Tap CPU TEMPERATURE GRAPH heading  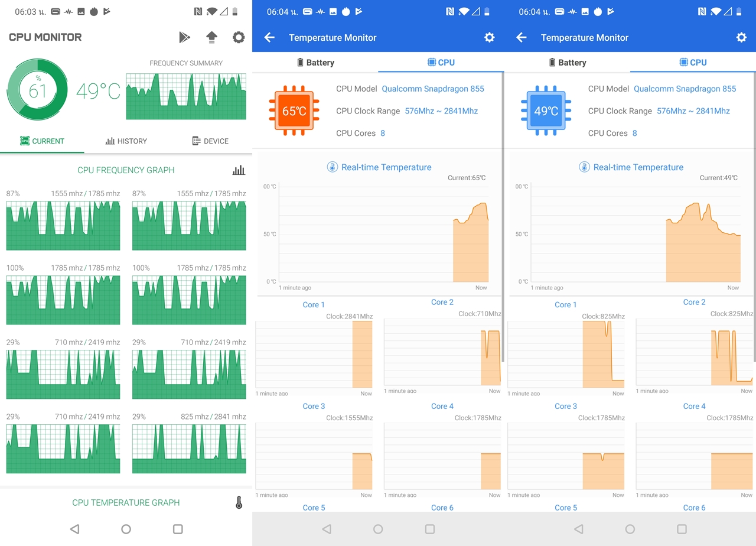pos(126,503)
